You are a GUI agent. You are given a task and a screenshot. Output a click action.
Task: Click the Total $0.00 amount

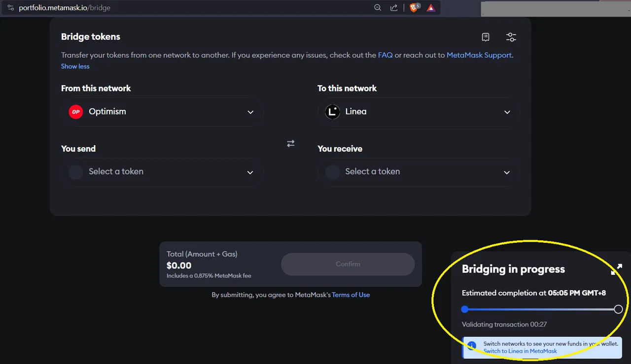point(179,265)
